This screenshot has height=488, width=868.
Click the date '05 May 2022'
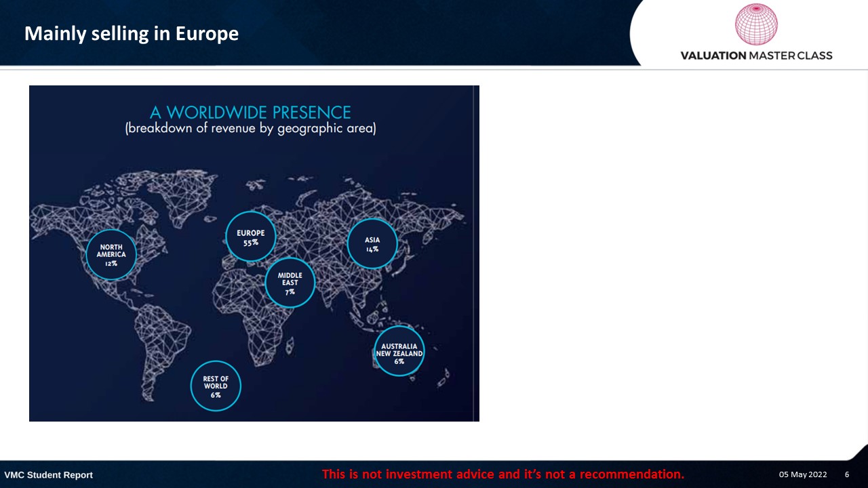[x=803, y=474]
